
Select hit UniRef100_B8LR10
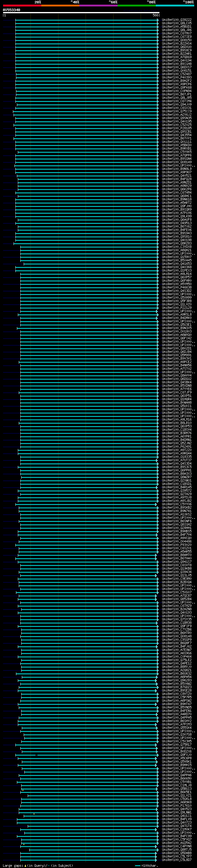tap(176, 423)
